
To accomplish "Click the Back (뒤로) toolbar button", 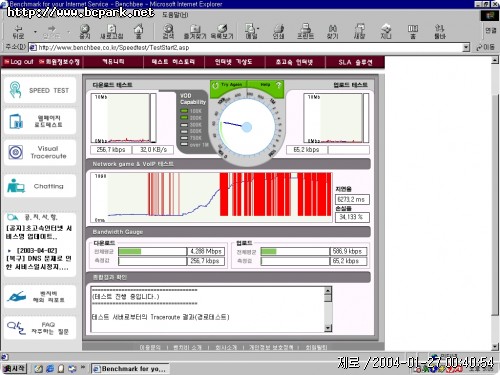I will point(18,32).
